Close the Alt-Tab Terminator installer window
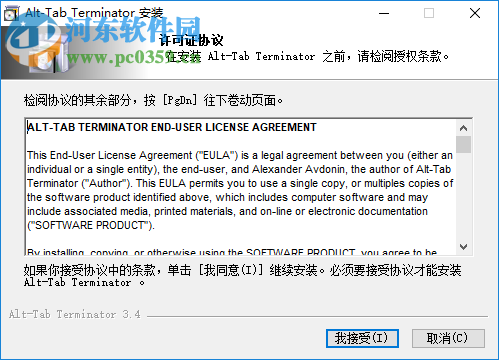The height and width of the screenshot is (360, 499). click(475, 13)
